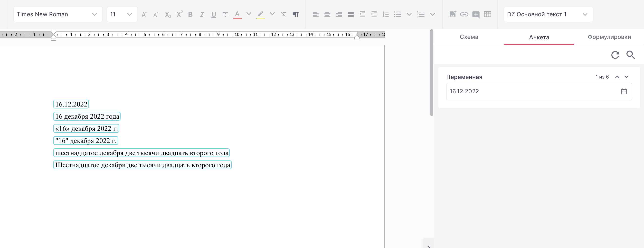This screenshot has height=248, width=644.
Task: Insert a numbered list
Action: point(421,15)
